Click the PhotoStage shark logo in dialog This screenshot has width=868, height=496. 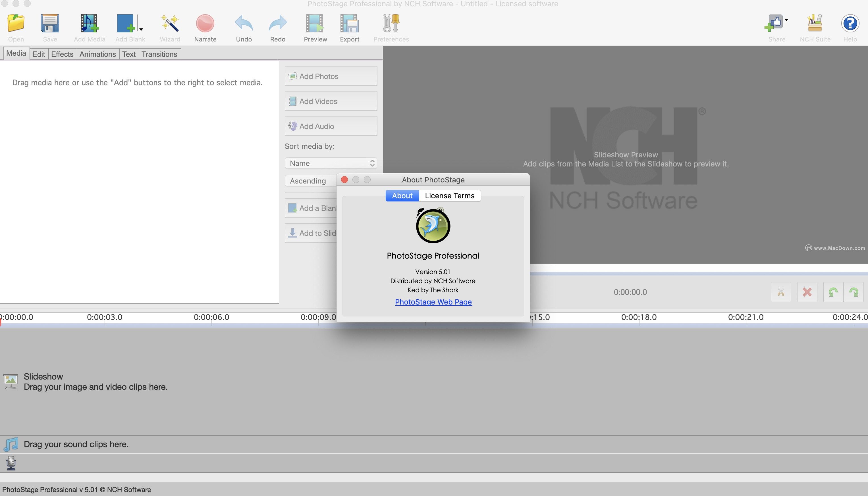(433, 225)
